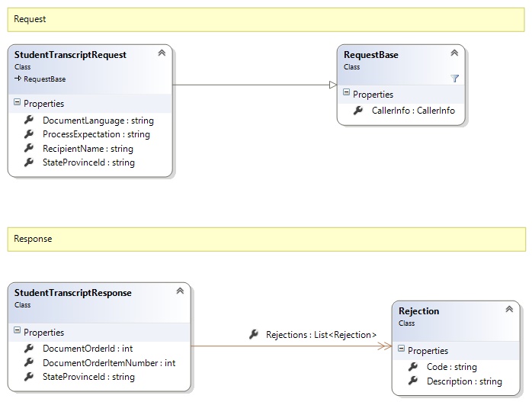
Task: Click the wrench icon next to RecipientName
Action: tap(29, 149)
